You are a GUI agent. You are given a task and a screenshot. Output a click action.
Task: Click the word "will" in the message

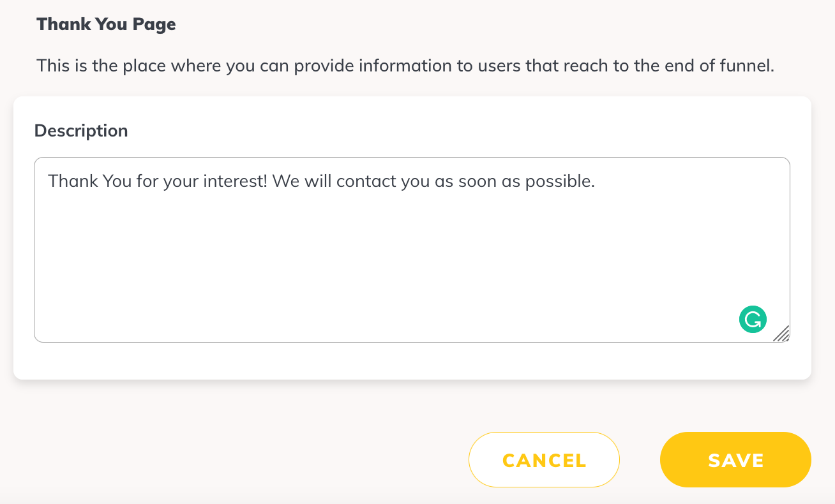[317, 182]
